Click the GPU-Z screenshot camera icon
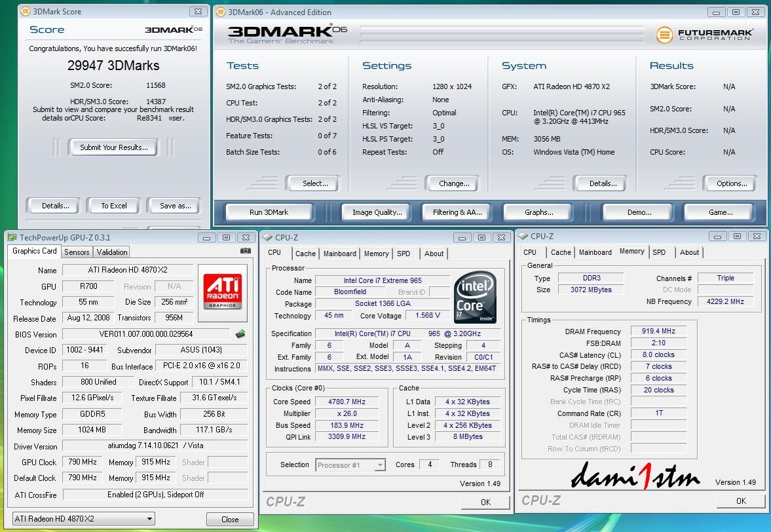Image resolution: width=771 pixels, height=532 pixels. [246, 251]
